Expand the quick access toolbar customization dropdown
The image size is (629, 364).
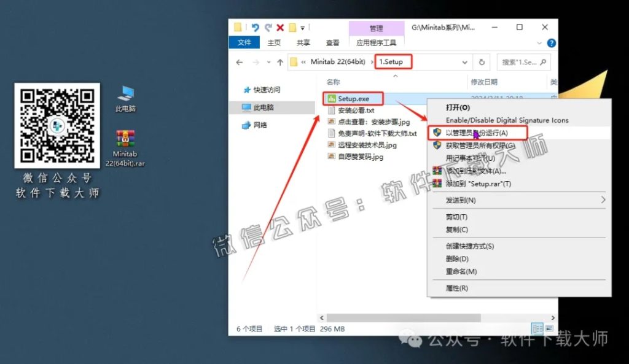pyautogui.click(x=302, y=28)
